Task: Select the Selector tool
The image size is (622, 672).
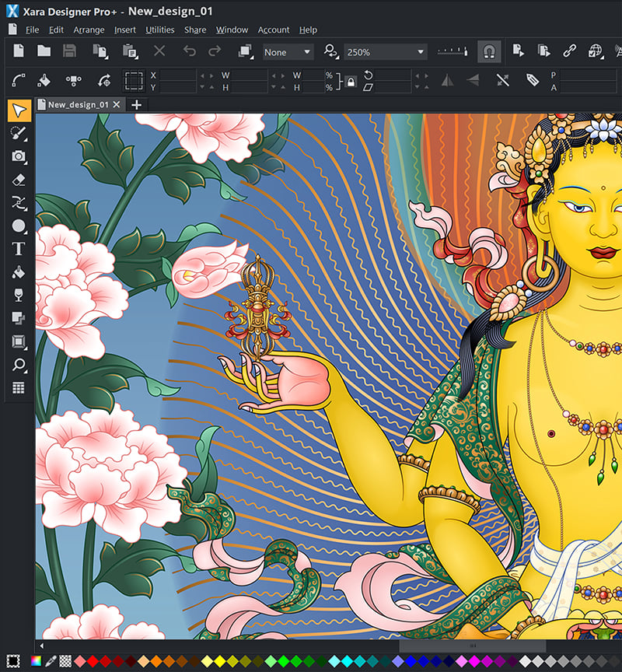Action: (17, 110)
